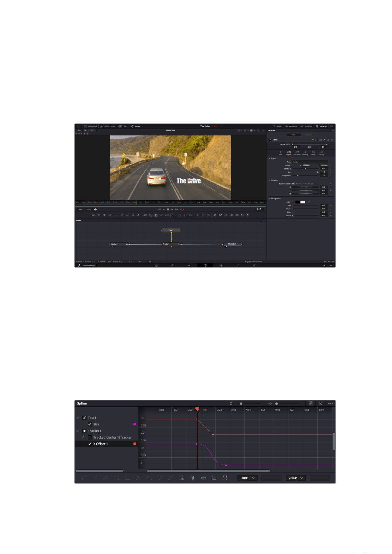The width and height of the screenshot is (392, 554).
Task: Select the Invert spline tool icon
Action: click(x=106, y=478)
